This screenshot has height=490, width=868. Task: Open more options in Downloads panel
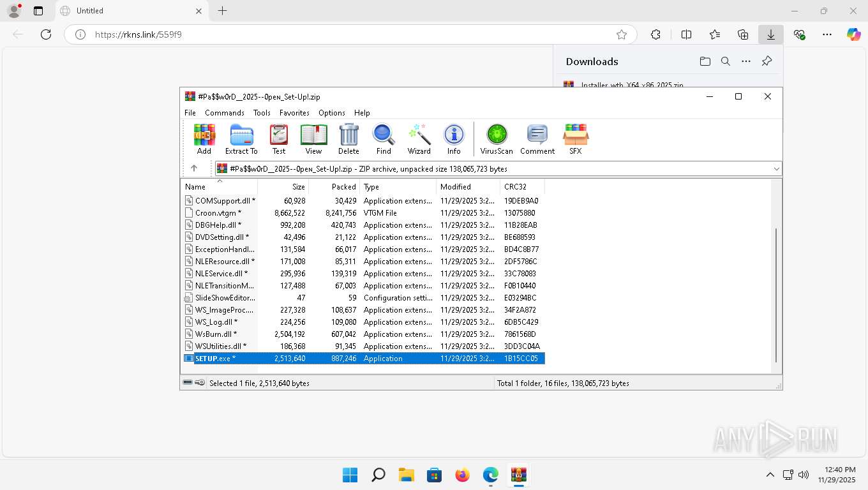(746, 61)
